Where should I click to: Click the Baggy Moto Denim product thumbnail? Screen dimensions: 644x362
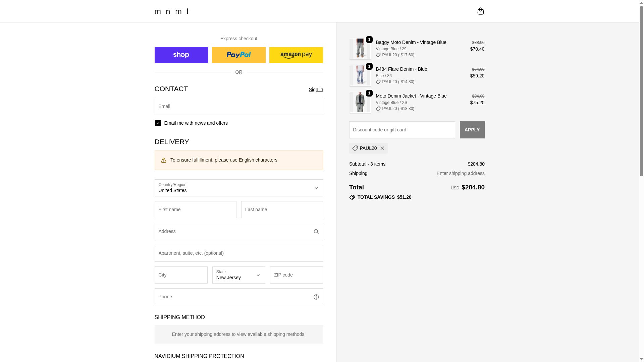point(360,49)
